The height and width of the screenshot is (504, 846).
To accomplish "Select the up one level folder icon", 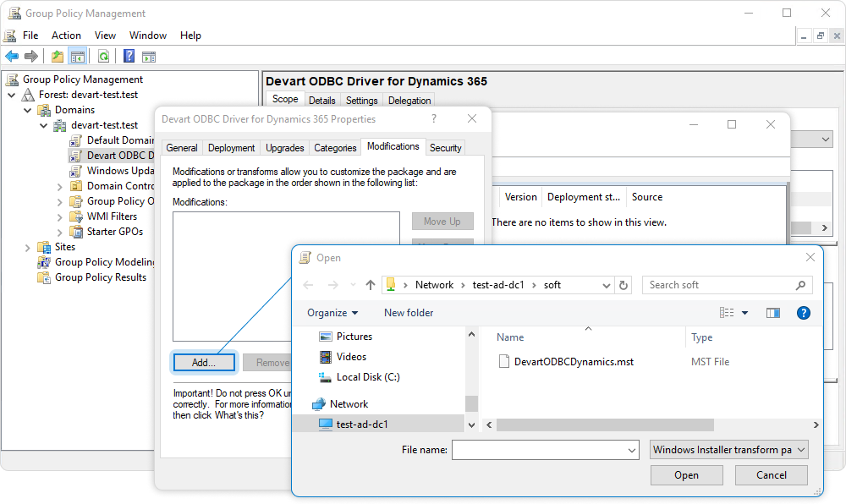I will (57, 56).
